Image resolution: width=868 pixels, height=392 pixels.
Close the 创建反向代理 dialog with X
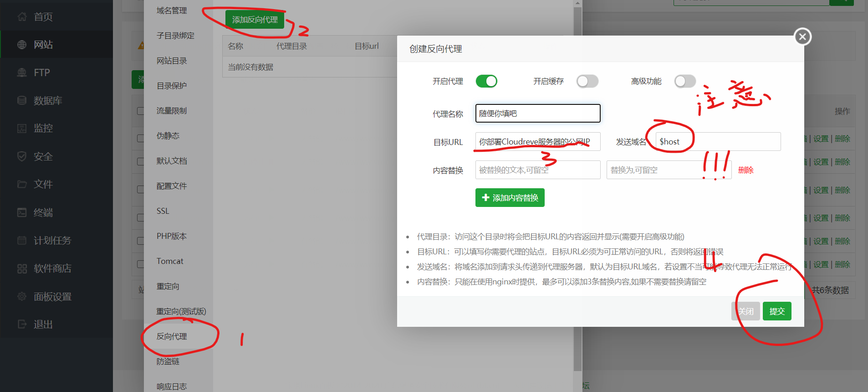coord(802,36)
